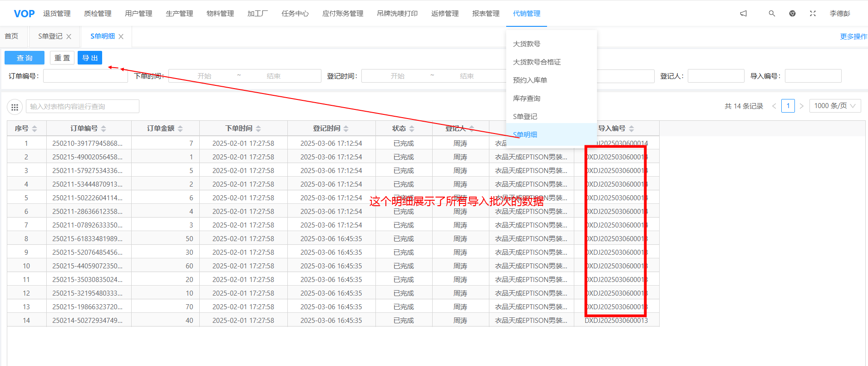Open the column settings grid icon

[15, 107]
